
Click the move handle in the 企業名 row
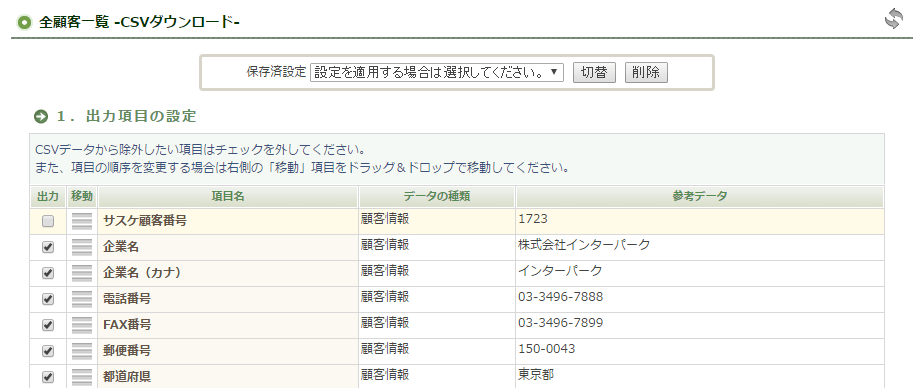click(82, 247)
